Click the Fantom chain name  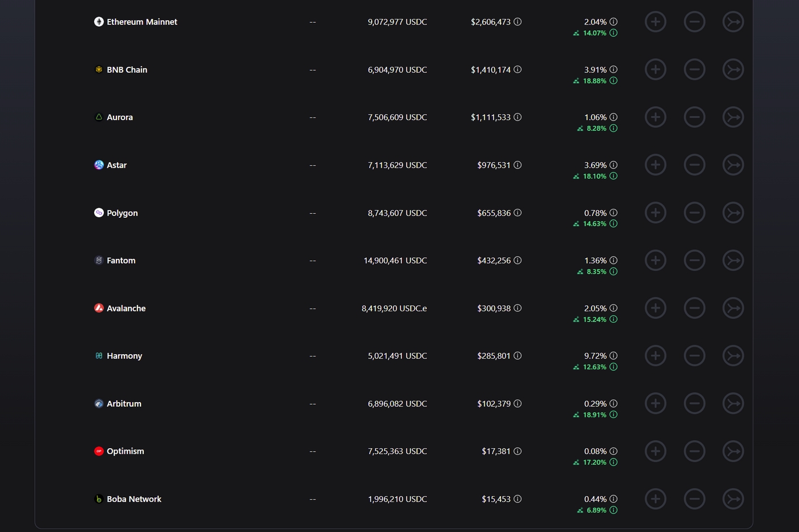[121, 260]
